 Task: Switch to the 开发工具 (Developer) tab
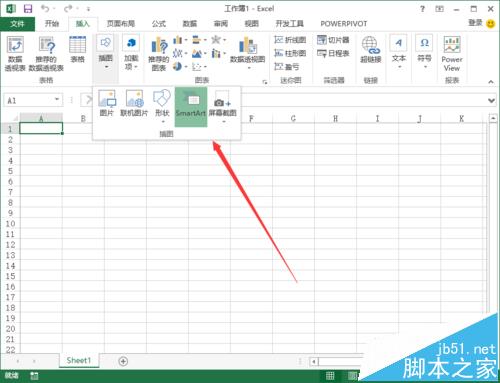tap(290, 24)
